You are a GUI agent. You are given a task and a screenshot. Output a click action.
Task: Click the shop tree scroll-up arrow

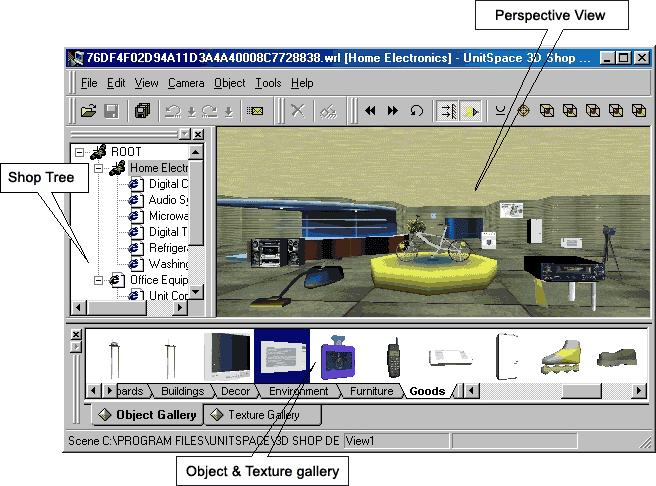click(x=196, y=152)
